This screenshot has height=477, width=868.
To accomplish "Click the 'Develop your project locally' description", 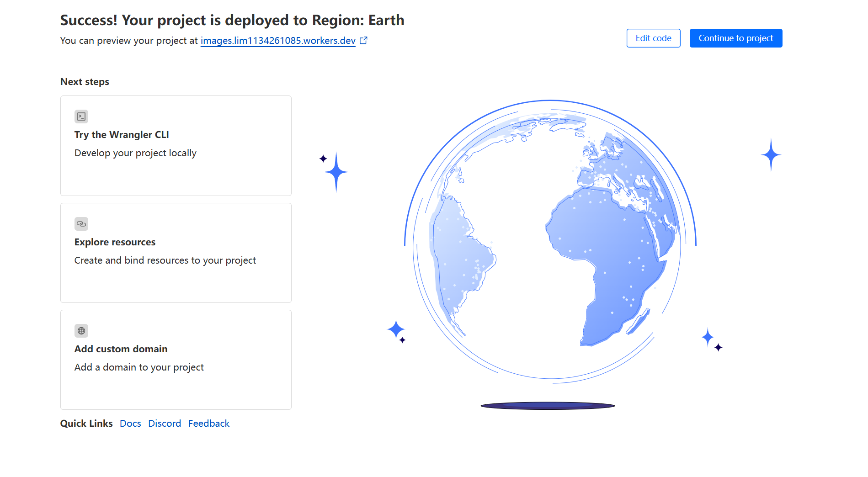I will 135,153.
